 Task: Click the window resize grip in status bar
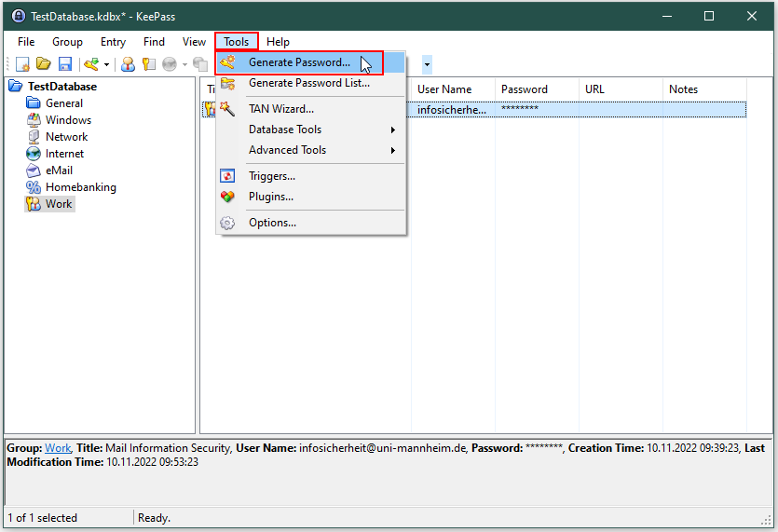tap(766, 520)
